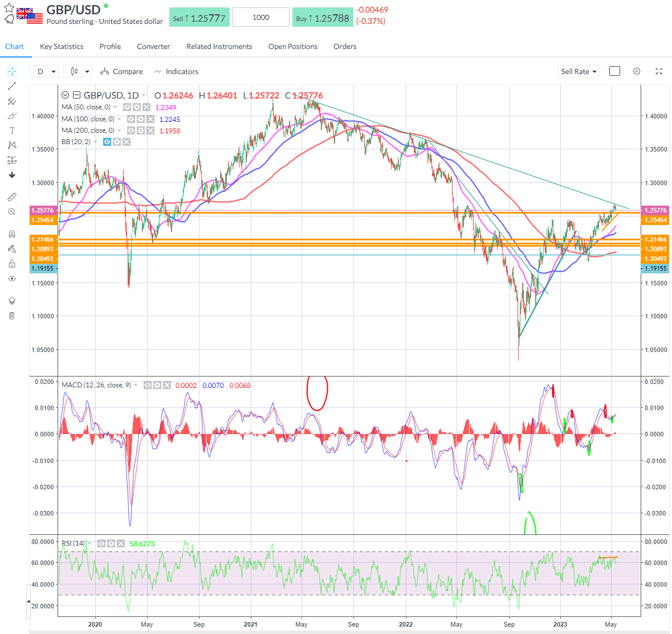The width and height of the screenshot is (672, 634).
Task: Remove the MA 200 indicator
Action: click(150, 130)
